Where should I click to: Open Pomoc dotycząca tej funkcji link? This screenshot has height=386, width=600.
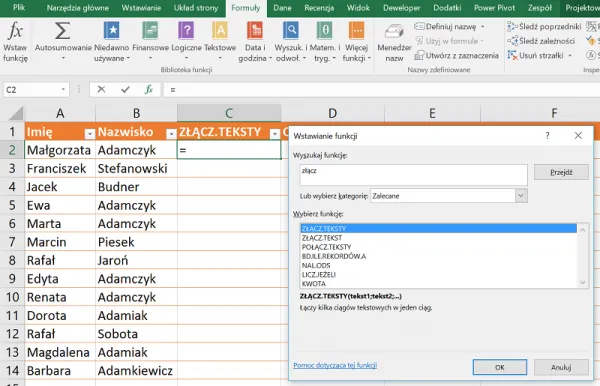335,365
